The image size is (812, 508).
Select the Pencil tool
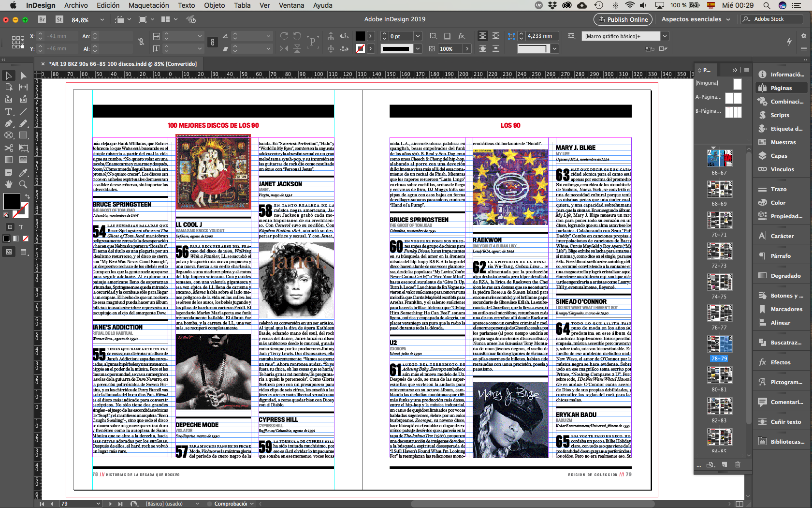click(23, 124)
